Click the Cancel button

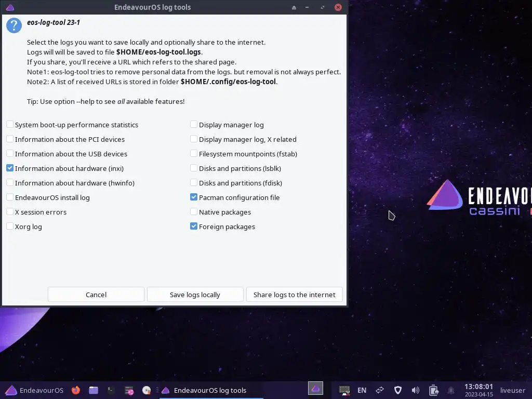coord(96,295)
